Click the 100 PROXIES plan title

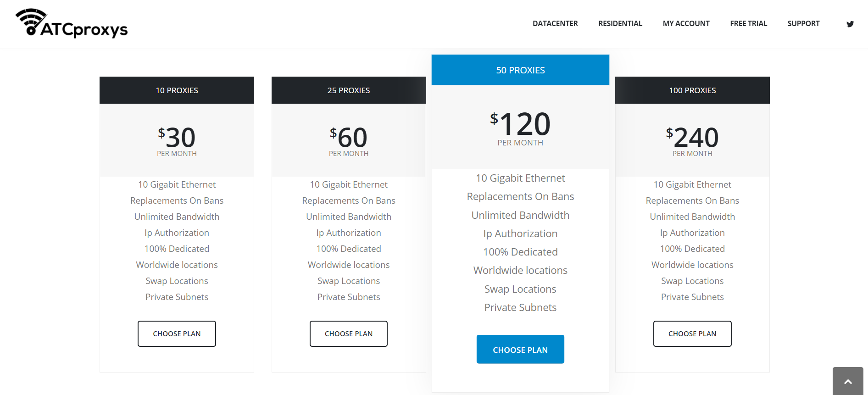(692, 90)
